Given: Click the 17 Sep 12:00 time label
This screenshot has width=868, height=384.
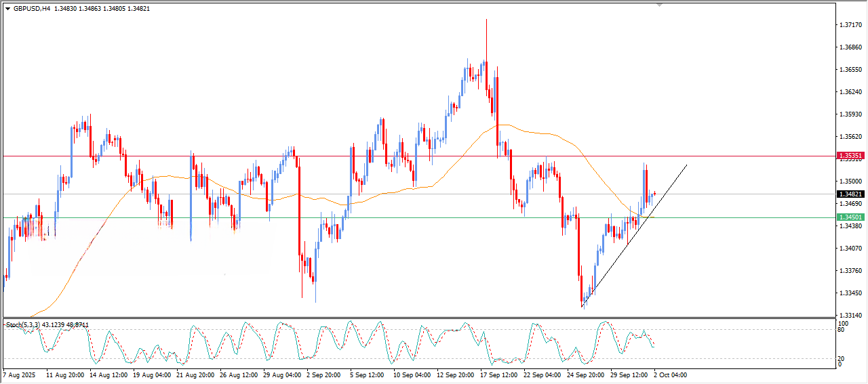Looking at the screenshot, I should click(499, 375).
